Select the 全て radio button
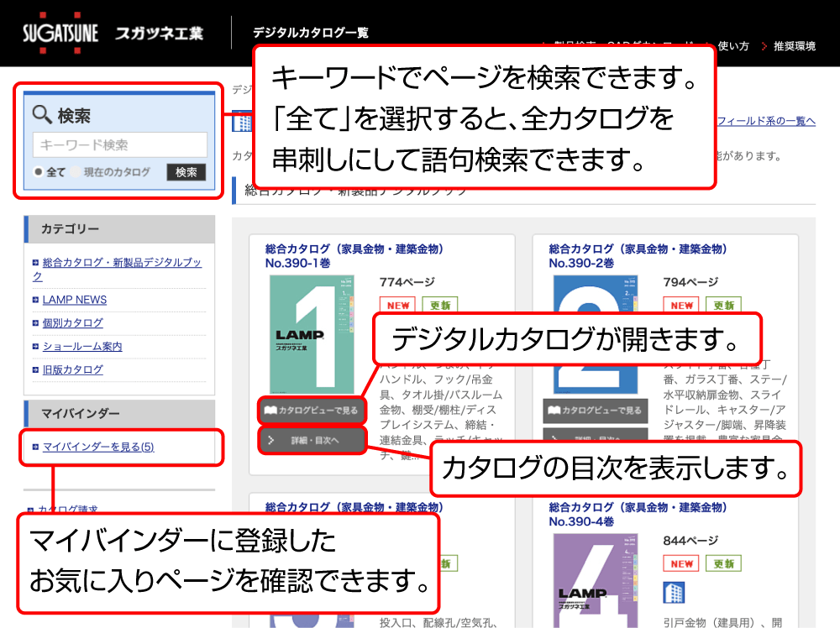Screen dimensions: 840x628 pyautogui.click(x=38, y=172)
